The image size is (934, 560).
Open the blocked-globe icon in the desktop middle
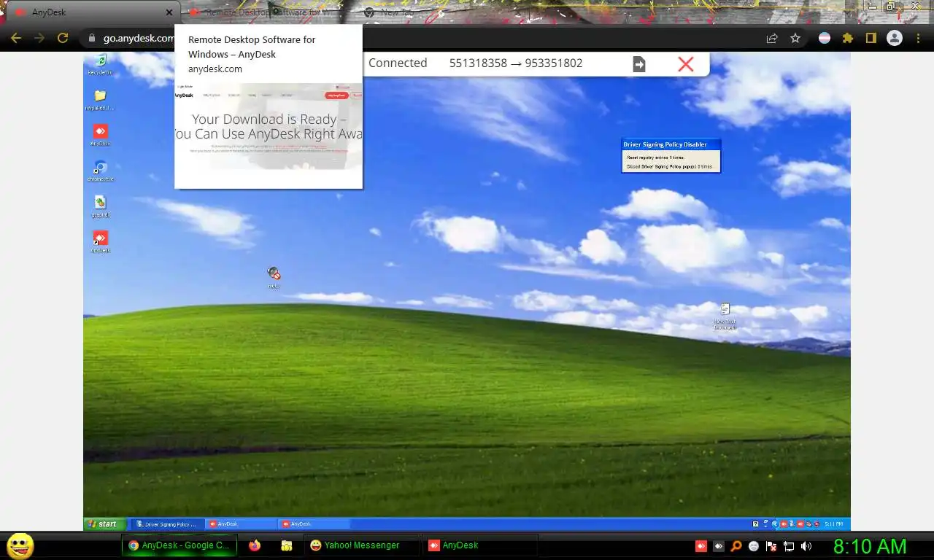click(x=274, y=277)
